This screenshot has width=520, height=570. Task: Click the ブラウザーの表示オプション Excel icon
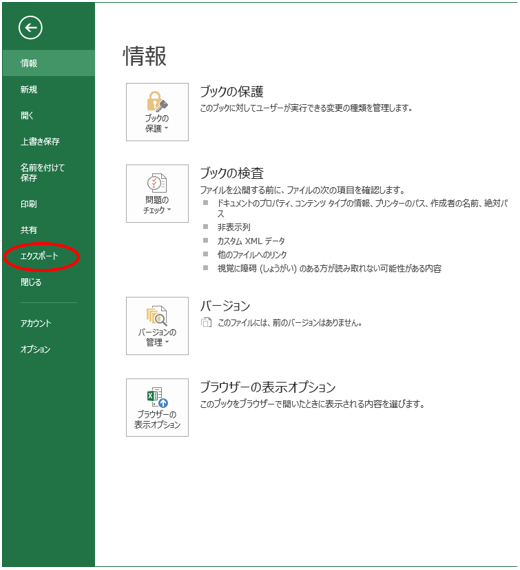[157, 397]
